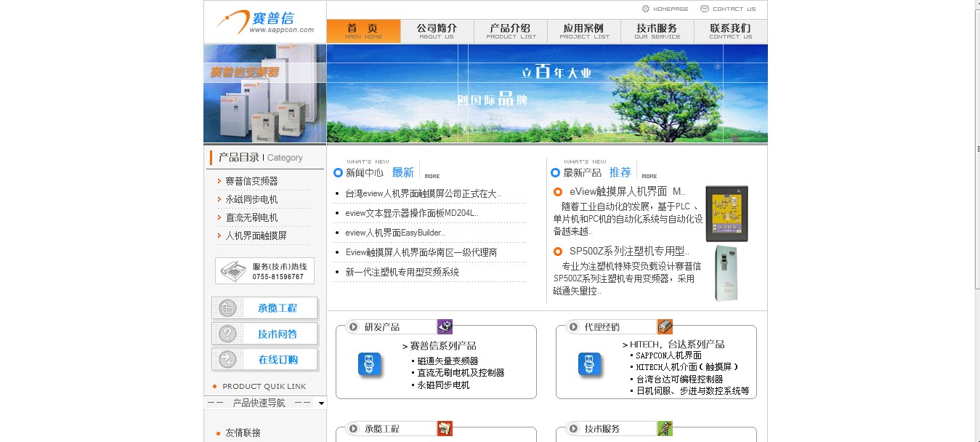Click the 承揽工程 sidebar button
Viewport: 980px width, 442px height.
coord(264,308)
